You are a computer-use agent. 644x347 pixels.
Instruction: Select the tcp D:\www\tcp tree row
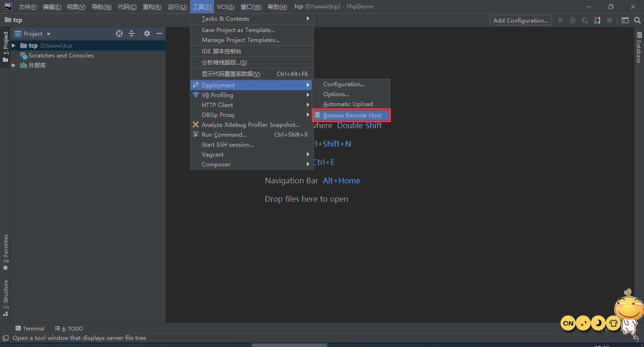click(88, 46)
